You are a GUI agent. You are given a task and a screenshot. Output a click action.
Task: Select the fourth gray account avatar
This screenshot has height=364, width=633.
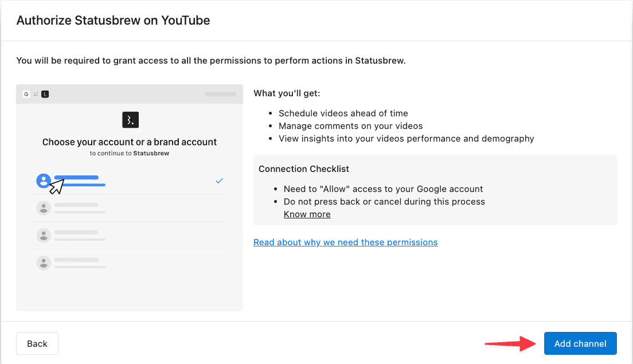pos(44,263)
